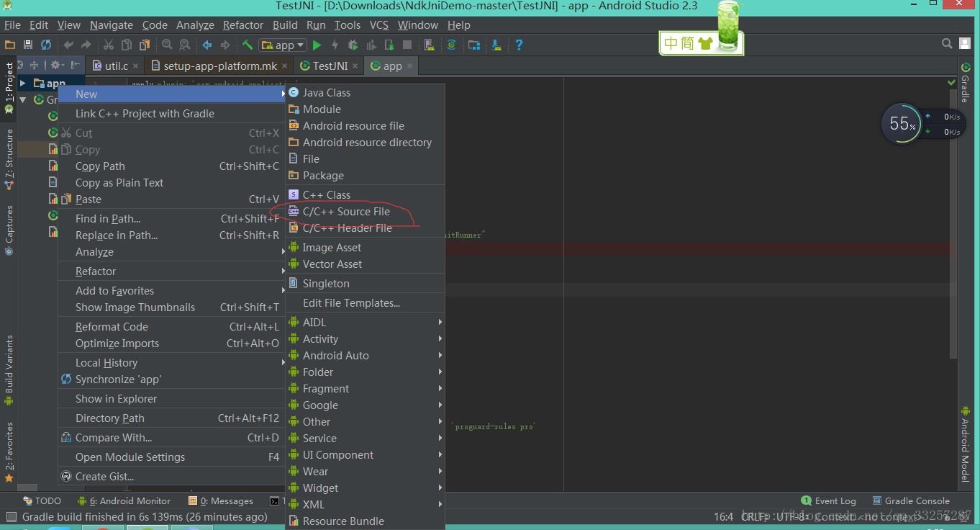Select Edit File Templates... entry
This screenshot has width=980, height=530.
point(366,303)
